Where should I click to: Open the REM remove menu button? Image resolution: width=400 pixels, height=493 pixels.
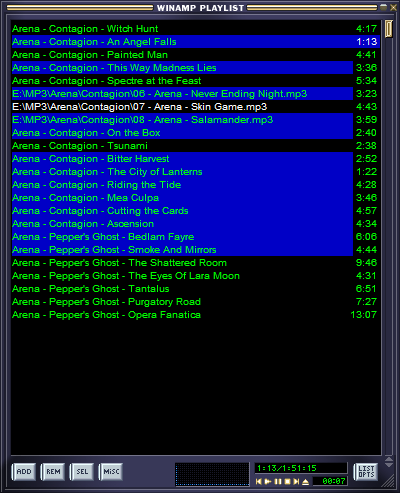coord(53,472)
